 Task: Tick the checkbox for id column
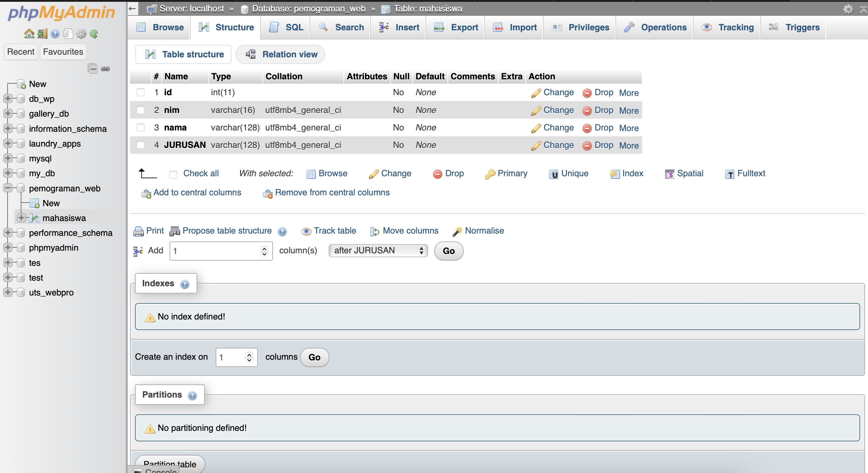141,92
